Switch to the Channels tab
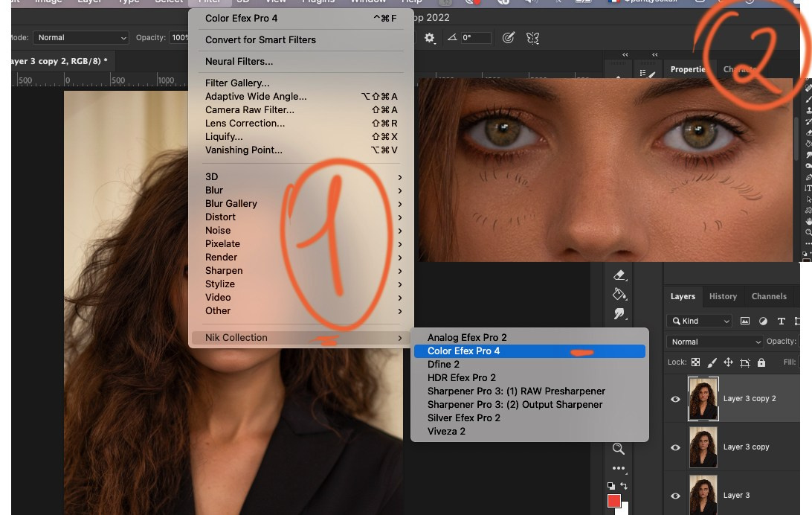Image resolution: width=812 pixels, height=515 pixels. (770, 296)
